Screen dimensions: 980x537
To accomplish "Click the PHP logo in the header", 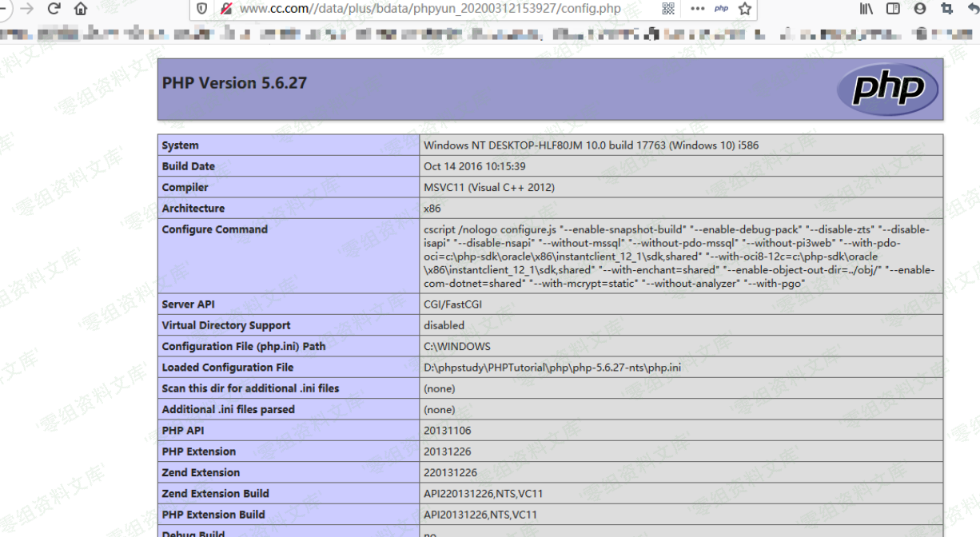I will (887, 89).
